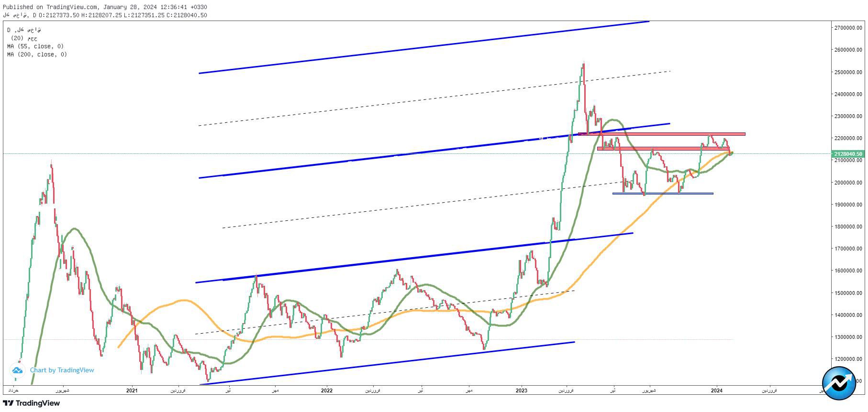Screen dimensions: 868x412
Task: Select the MA (55, close, 0) legend
Action: 35,46
